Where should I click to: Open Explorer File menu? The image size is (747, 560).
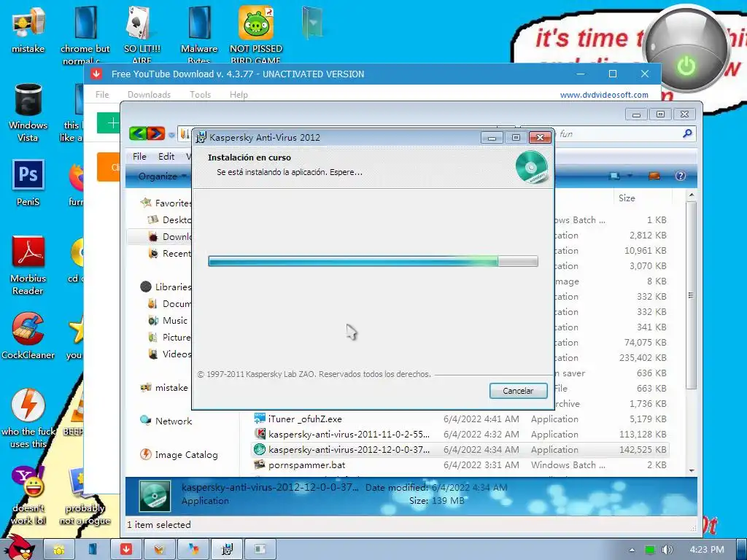[x=139, y=156]
